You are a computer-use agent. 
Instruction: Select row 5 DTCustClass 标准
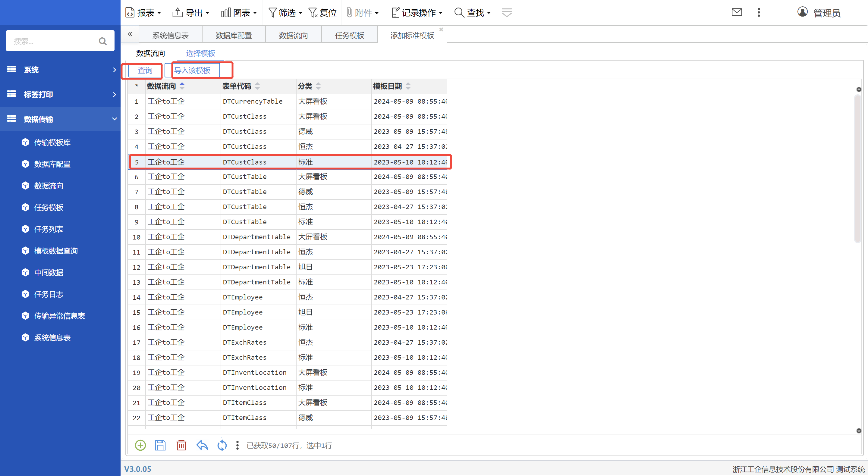point(288,162)
